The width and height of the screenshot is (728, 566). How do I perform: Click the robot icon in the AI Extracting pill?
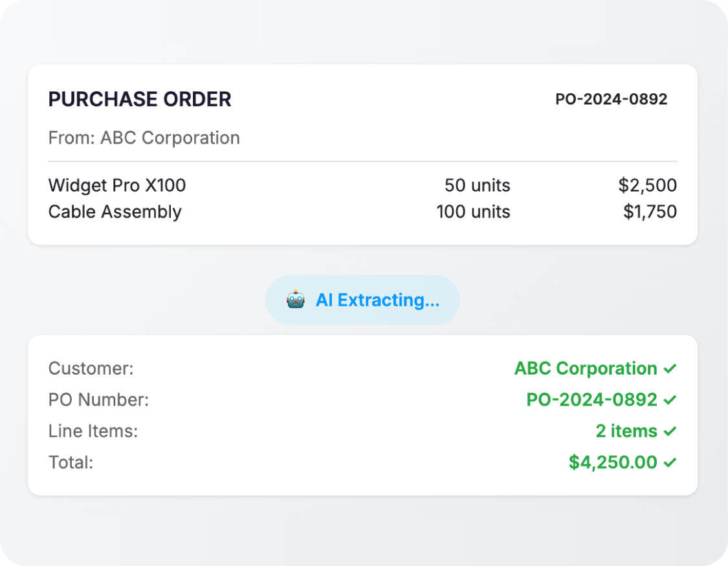(296, 300)
